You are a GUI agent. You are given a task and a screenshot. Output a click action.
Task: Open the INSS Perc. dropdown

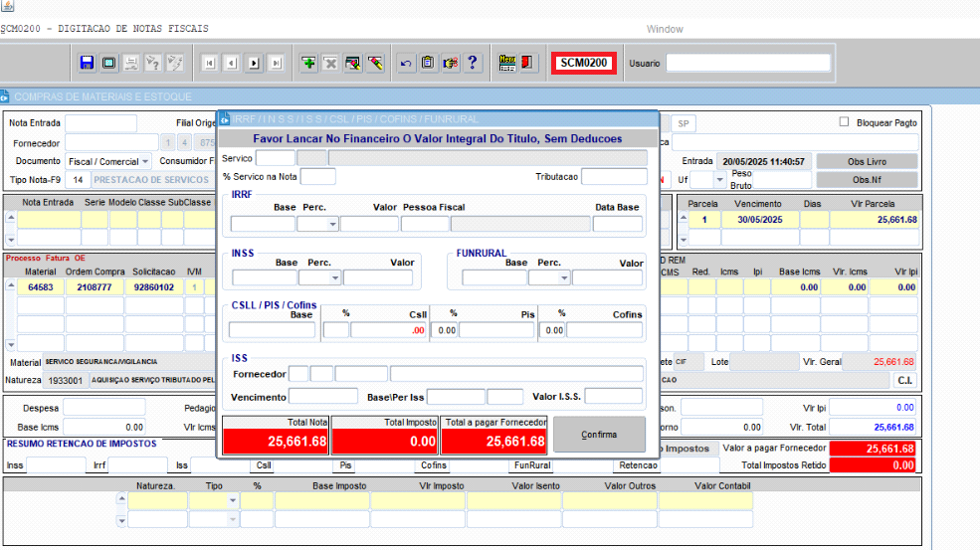335,277
